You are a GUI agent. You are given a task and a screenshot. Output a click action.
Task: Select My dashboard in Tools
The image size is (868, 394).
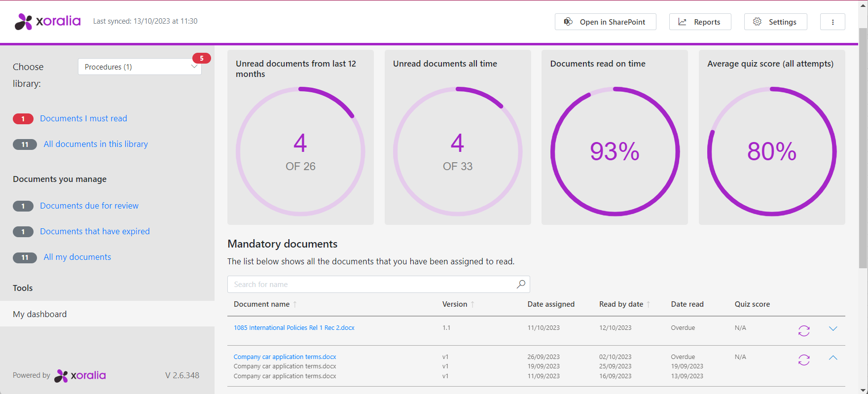[107, 314]
